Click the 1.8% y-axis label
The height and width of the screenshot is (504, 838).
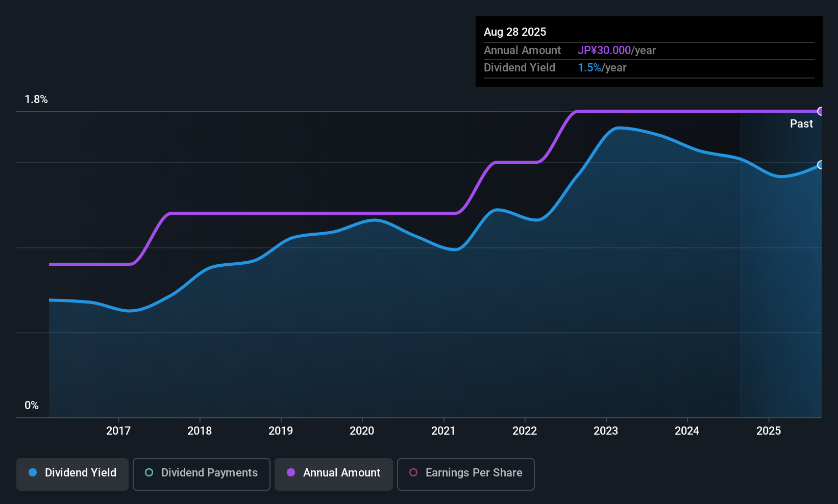tap(36, 99)
